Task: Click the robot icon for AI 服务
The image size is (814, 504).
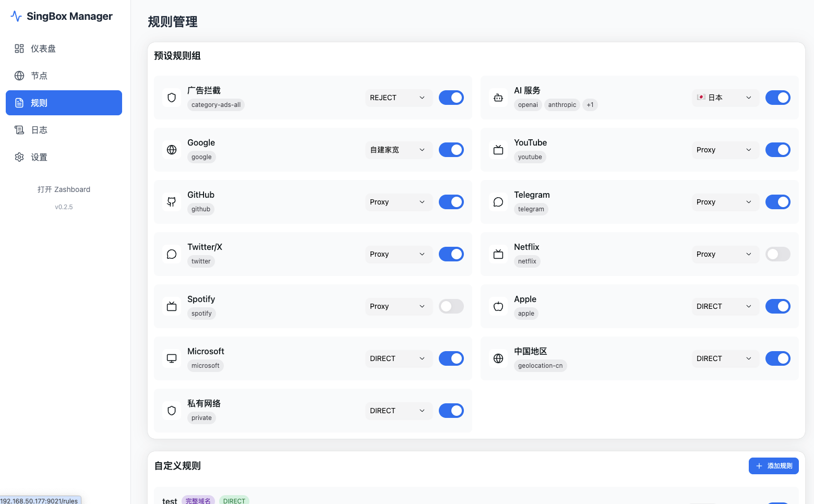Action: tap(498, 98)
